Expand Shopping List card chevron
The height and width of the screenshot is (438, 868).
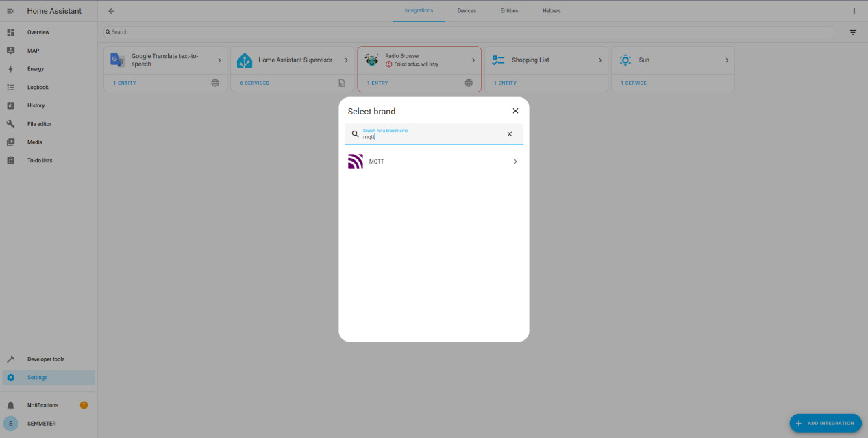pyautogui.click(x=600, y=60)
